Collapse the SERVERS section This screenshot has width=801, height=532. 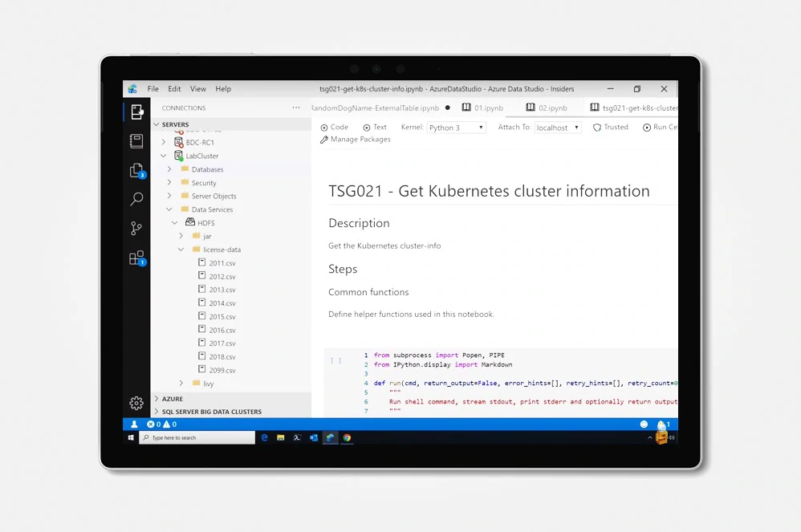point(157,124)
